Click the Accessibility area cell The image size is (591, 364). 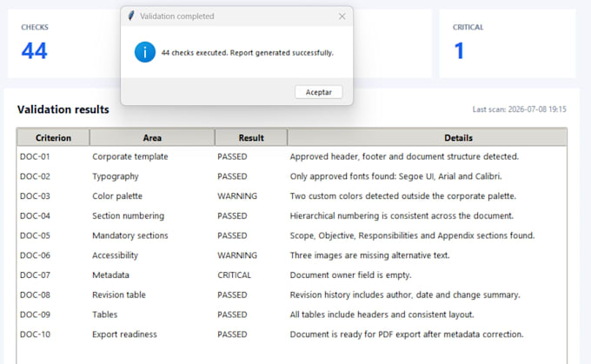pos(115,255)
